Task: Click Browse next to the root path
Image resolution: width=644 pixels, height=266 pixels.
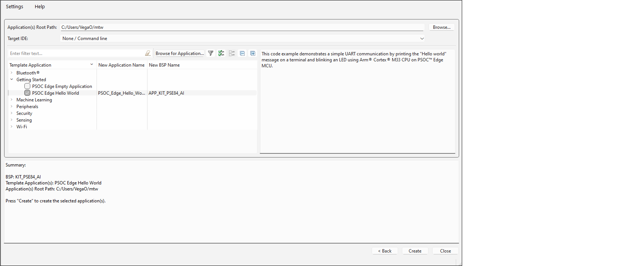Action: [x=442, y=27]
